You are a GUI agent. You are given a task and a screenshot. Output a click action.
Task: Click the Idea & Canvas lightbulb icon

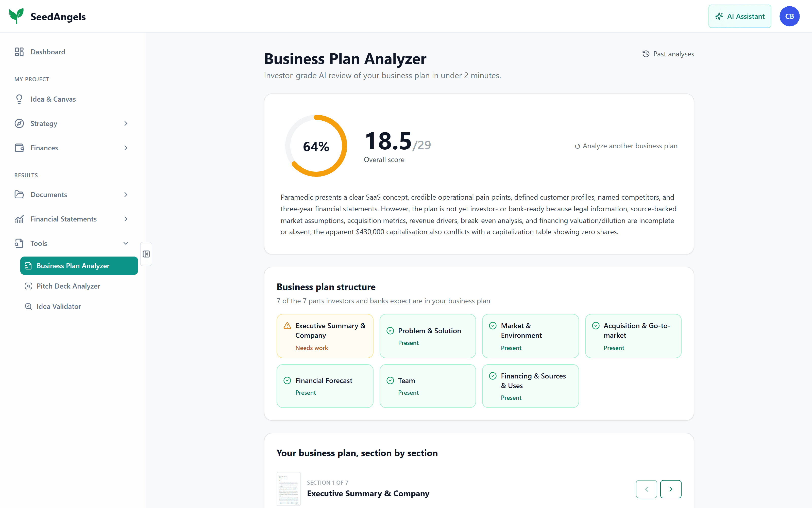click(19, 99)
